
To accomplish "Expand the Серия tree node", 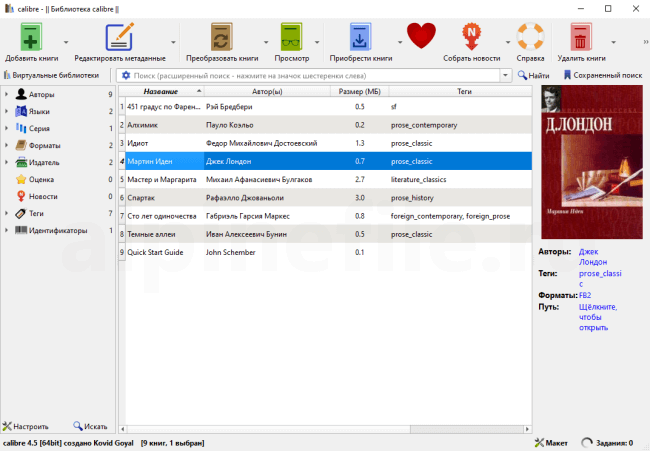I will coord(6,129).
